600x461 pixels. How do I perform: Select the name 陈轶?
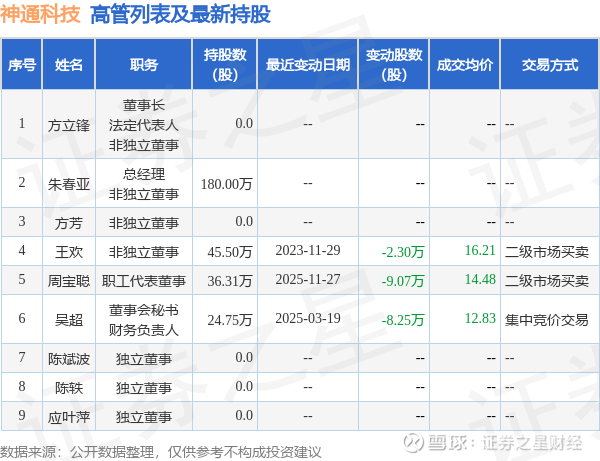(68, 388)
